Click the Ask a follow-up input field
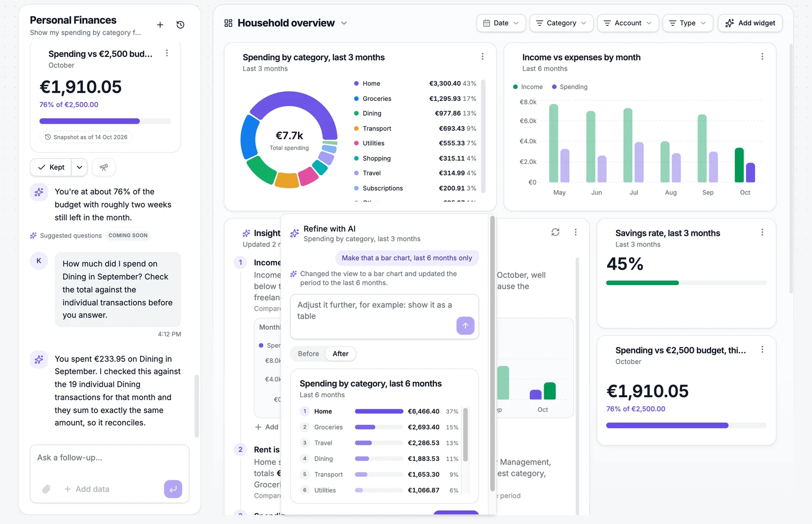Viewport: 812px width, 524px height. click(x=110, y=458)
